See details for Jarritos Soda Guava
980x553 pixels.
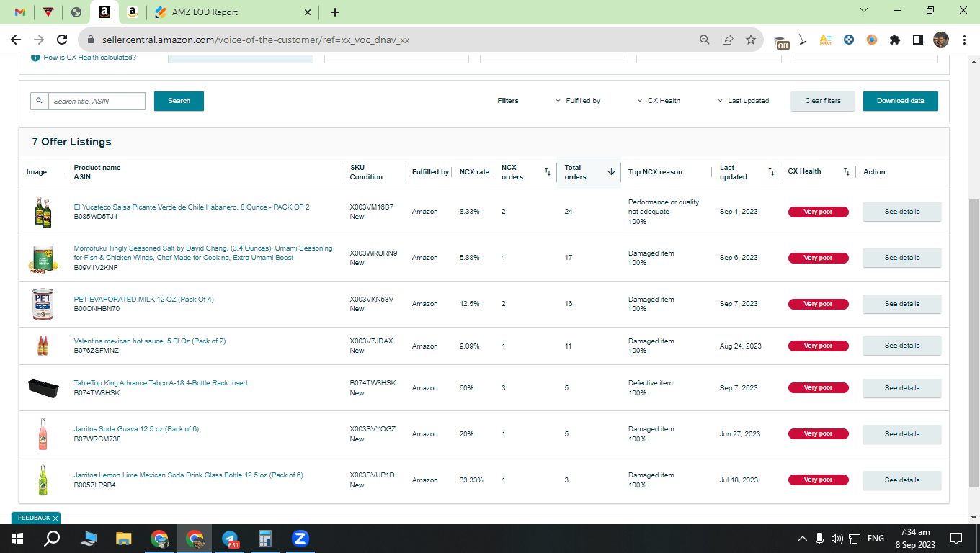(902, 434)
